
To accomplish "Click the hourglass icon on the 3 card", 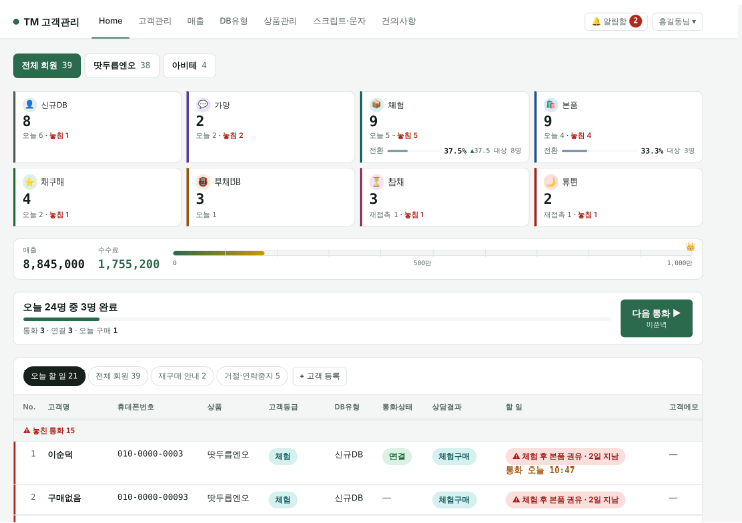I will pyautogui.click(x=376, y=182).
